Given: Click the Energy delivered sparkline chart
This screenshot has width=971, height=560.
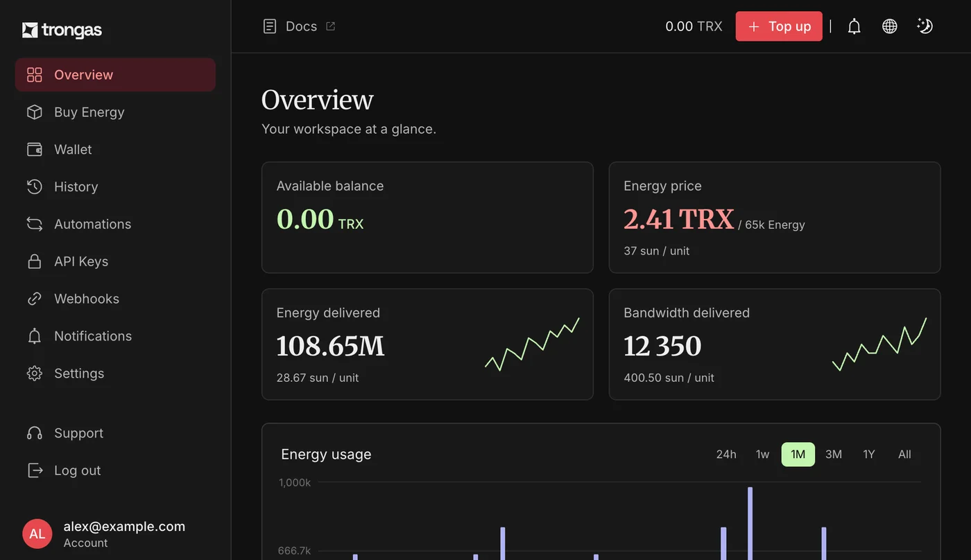Looking at the screenshot, I should (x=532, y=344).
